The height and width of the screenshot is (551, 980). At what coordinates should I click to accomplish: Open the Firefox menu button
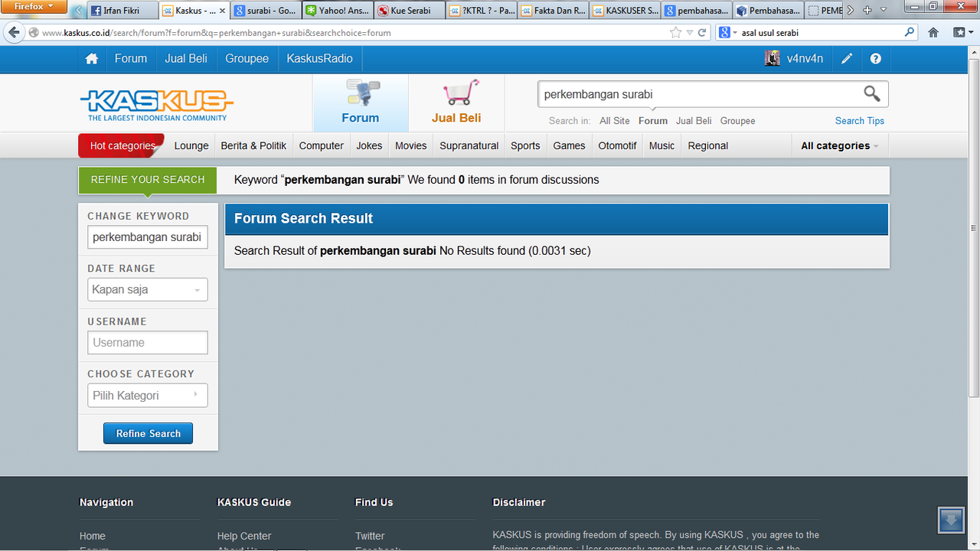33,7
